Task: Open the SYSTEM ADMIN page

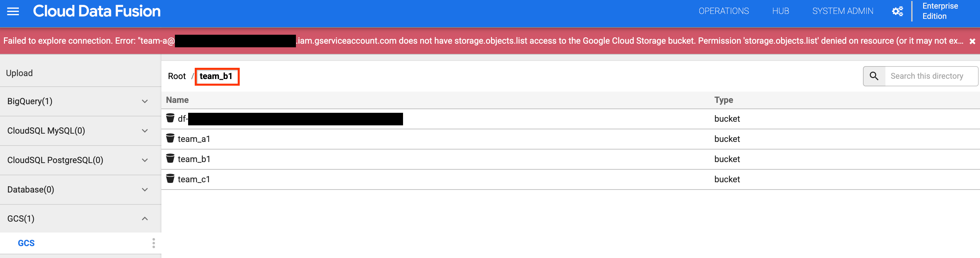Action: [x=843, y=11]
